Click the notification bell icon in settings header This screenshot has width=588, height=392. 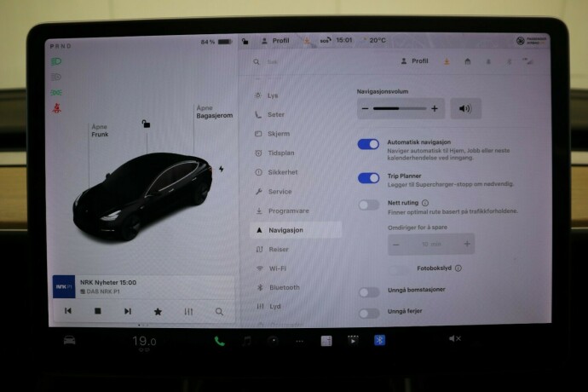coord(488,61)
